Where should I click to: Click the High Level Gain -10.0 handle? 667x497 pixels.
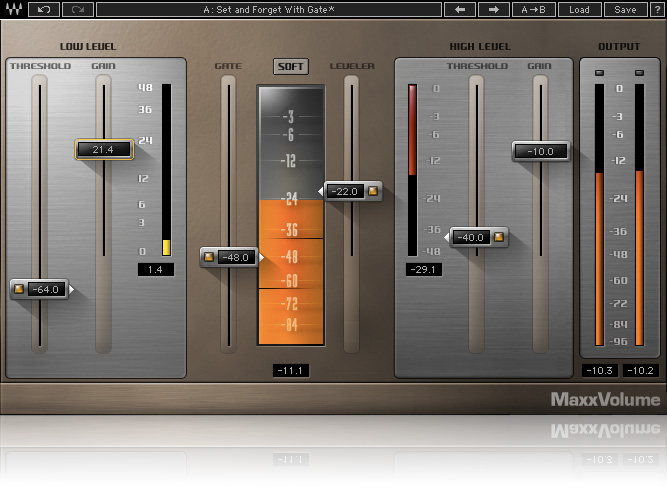click(541, 151)
